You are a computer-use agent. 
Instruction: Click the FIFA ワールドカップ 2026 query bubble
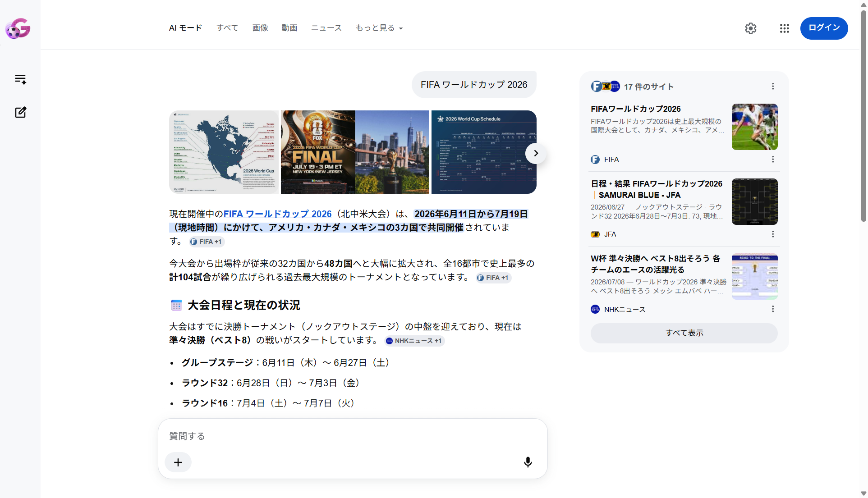pyautogui.click(x=474, y=85)
